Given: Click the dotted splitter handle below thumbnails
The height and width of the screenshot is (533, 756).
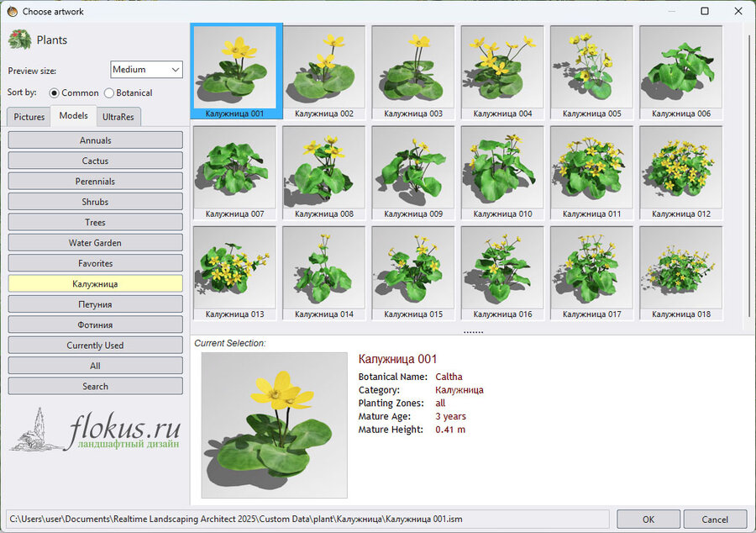Looking at the screenshot, I should tap(473, 332).
